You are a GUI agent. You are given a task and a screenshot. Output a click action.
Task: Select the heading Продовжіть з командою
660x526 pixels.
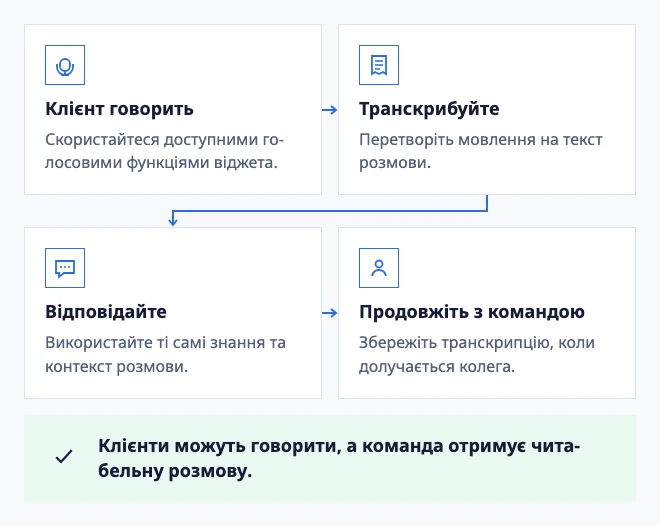click(472, 312)
